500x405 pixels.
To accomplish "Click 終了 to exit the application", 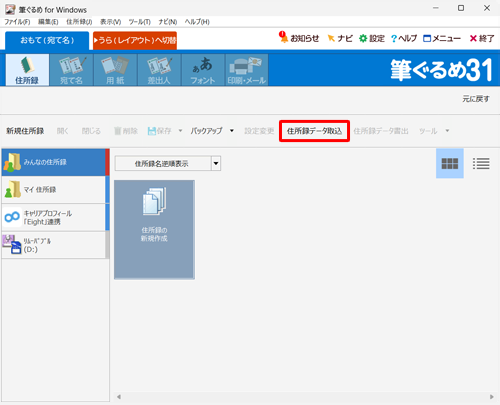I will coord(482,38).
